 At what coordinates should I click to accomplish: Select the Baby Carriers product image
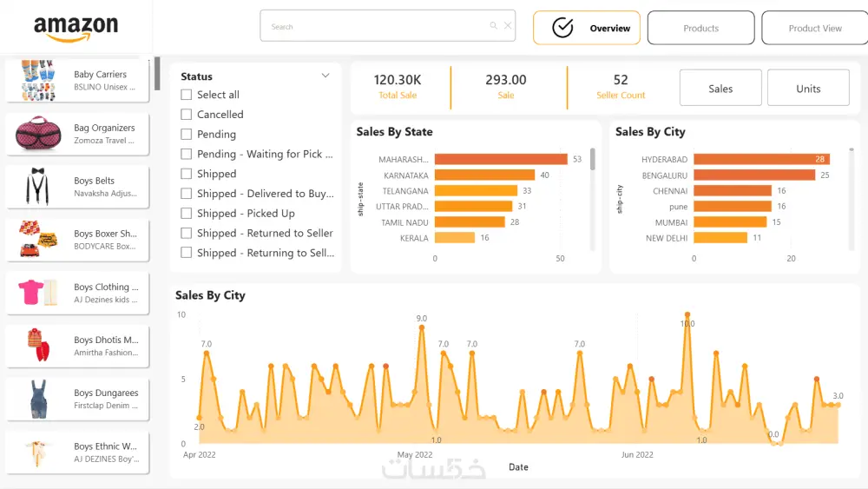(38, 80)
